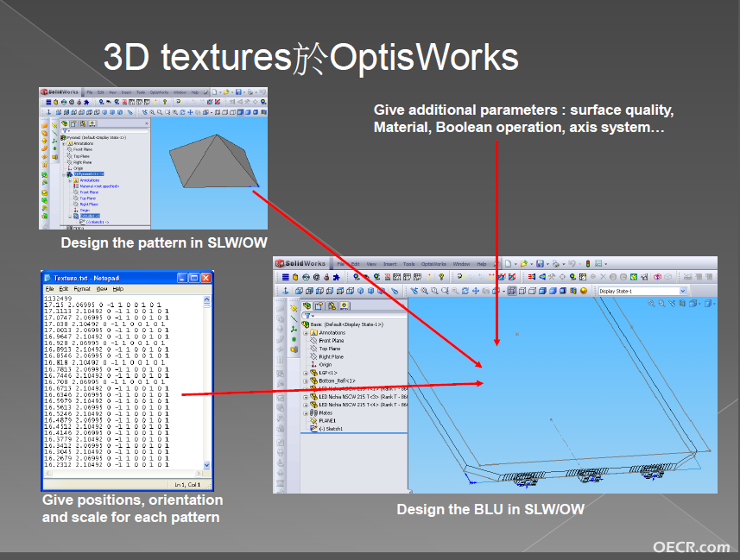Expand LGP<1> component in Basic tree
Image resolution: width=740 pixels, height=560 pixels.
tap(306, 373)
